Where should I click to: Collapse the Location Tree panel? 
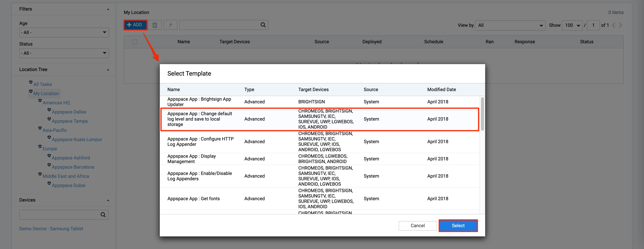pyautogui.click(x=108, y=70)
